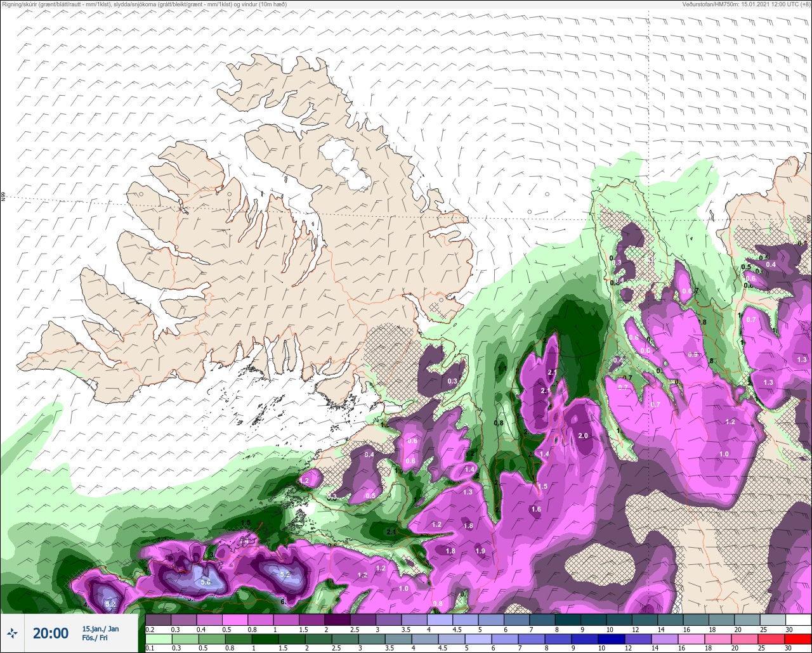
Task: Pick the white swatch ending the sleet/snow scale
Action: point(798,620)
